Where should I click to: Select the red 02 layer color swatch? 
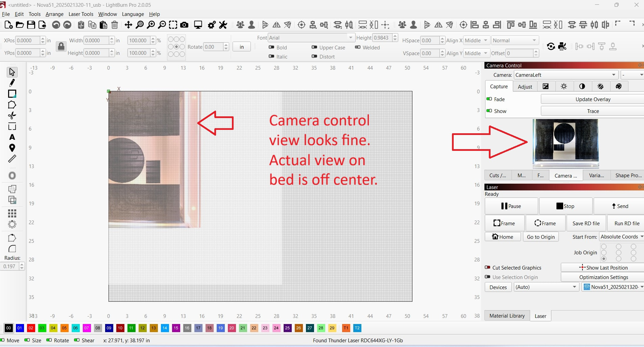31,328
